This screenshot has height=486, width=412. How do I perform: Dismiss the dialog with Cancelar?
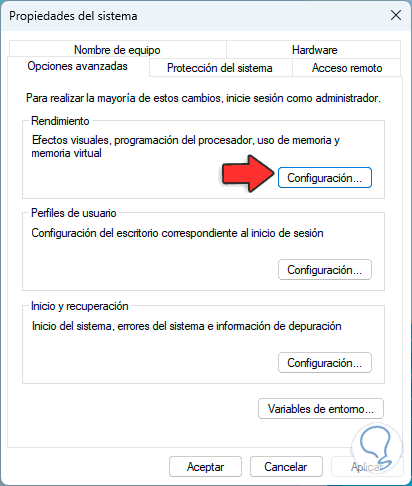coord(286,467)
